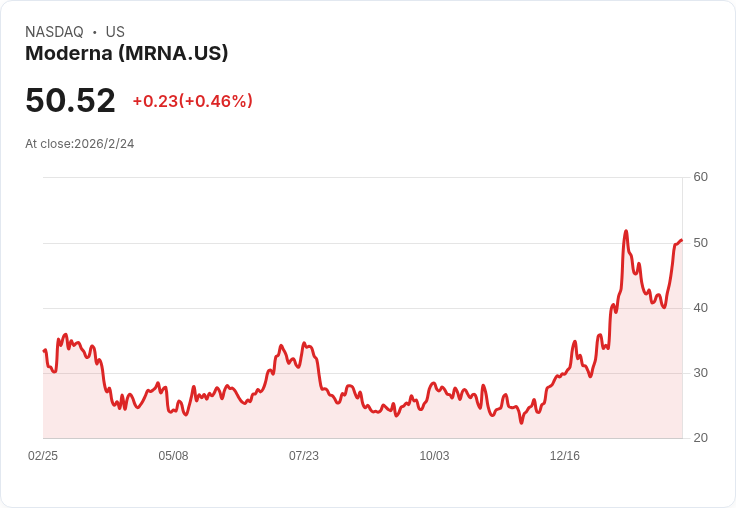Click the 05/08 date marker
This screenshot has width=736, height=508.
(x=173, y=455)
